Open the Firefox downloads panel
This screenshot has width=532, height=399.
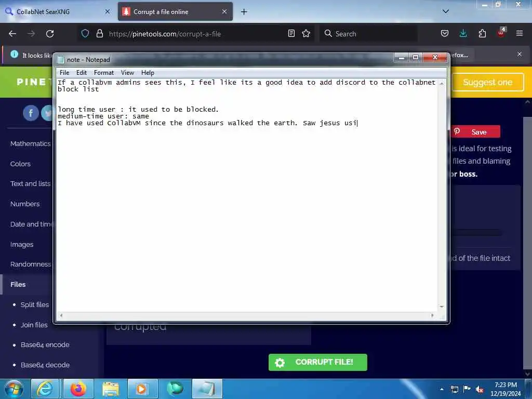(463, 33)
